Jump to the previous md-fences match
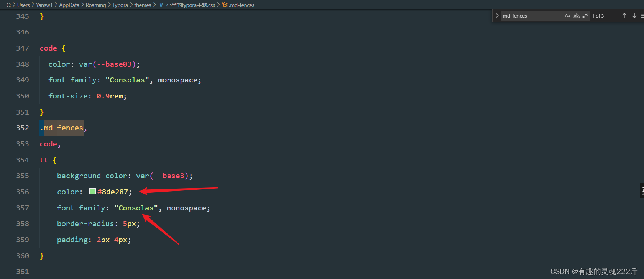This screenshot has width=644, height=279. 624,15
